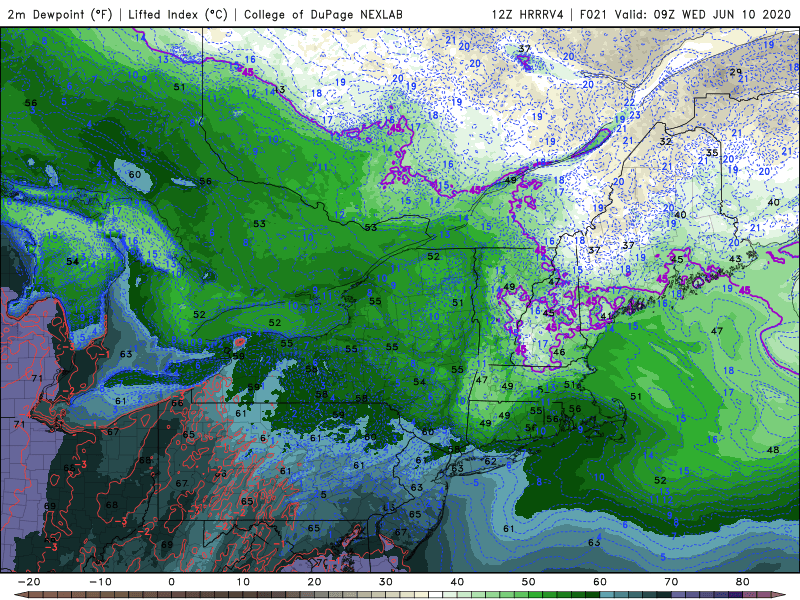
Task: Click the black "62" dewpoint value near Long Island
Action: (490, 461)
